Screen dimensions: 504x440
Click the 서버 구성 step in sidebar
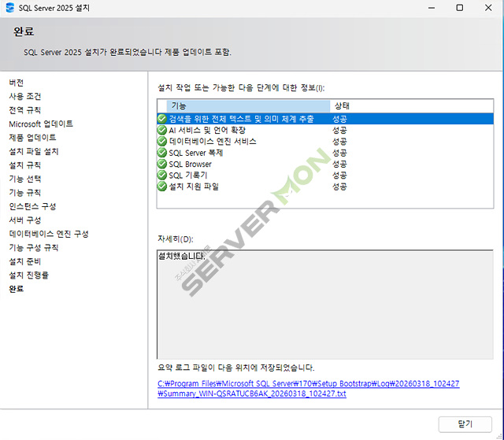click(x=25, y=220)
